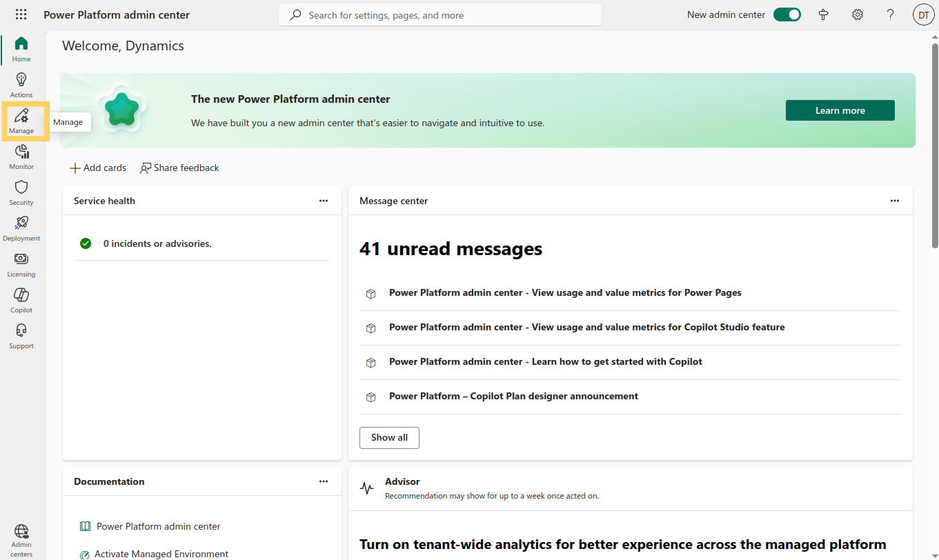Click the package icon beside the Power Pages message
Viewport: 939px width, 560px height.
tap(370, 294)
